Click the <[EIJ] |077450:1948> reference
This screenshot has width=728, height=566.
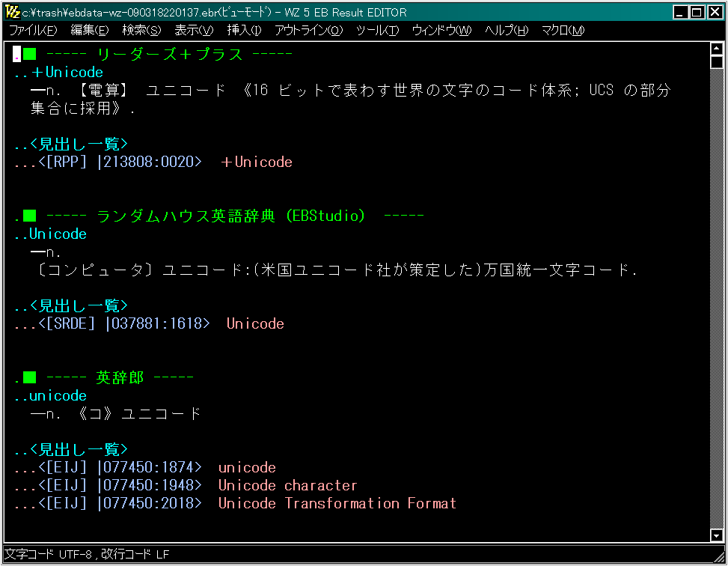(120, 486)
